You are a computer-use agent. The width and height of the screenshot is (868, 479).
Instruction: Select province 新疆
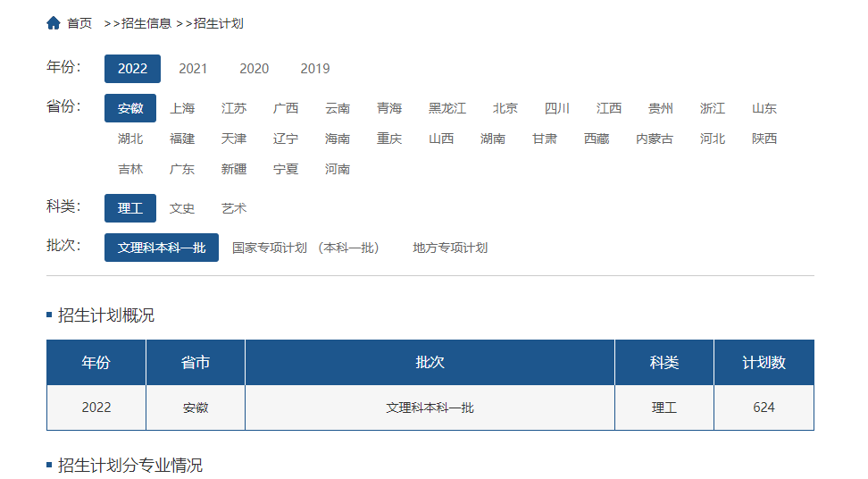click(x=234, y=169)
